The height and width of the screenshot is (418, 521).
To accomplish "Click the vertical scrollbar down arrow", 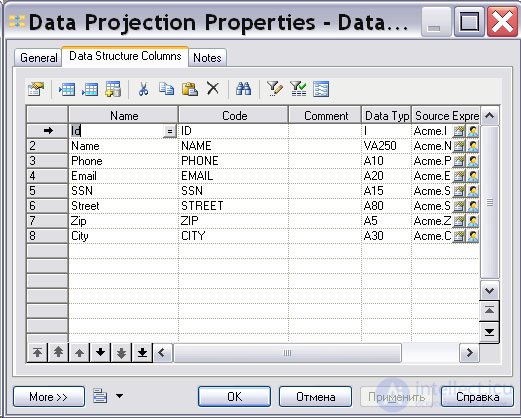I will [489, 290].
